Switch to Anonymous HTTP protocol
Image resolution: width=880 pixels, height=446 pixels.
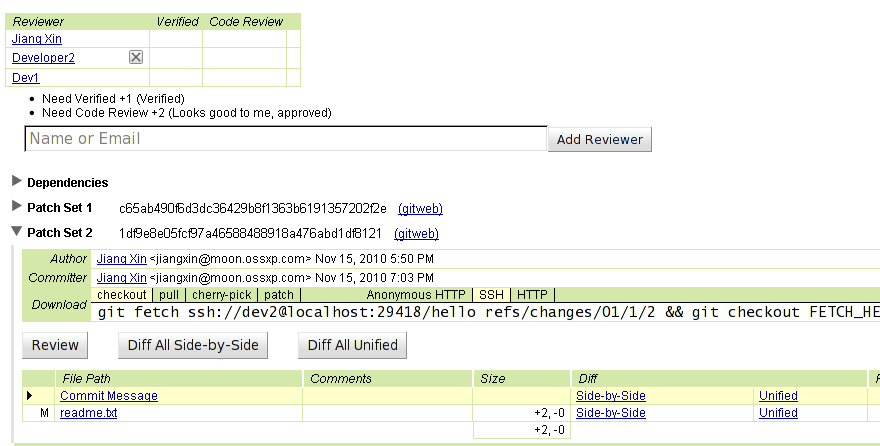point(416,295)
